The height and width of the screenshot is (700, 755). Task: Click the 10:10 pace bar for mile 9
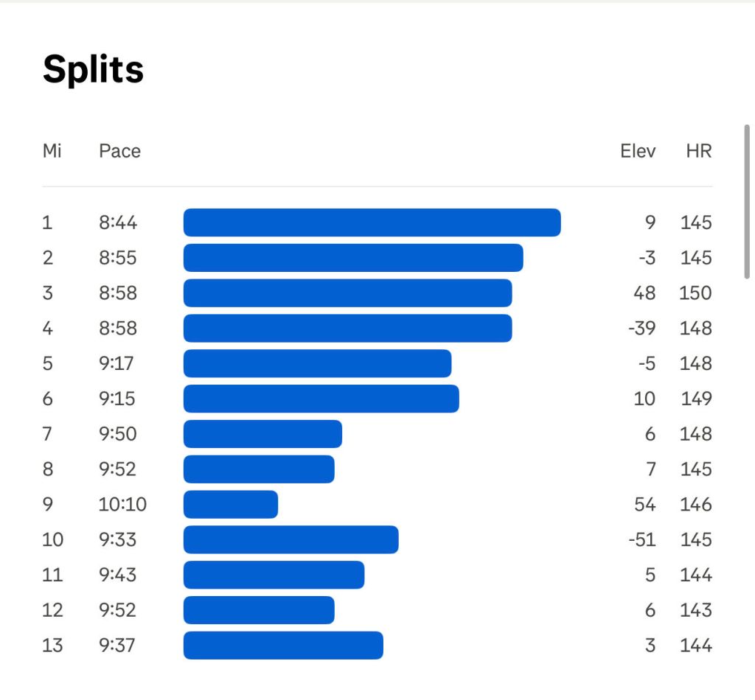[x=230, y=505]
